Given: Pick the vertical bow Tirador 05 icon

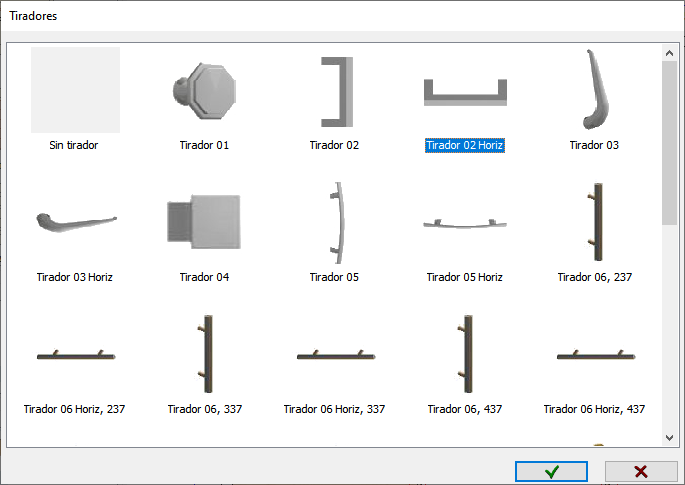Looking at the screenshot, I should (337, 223).
